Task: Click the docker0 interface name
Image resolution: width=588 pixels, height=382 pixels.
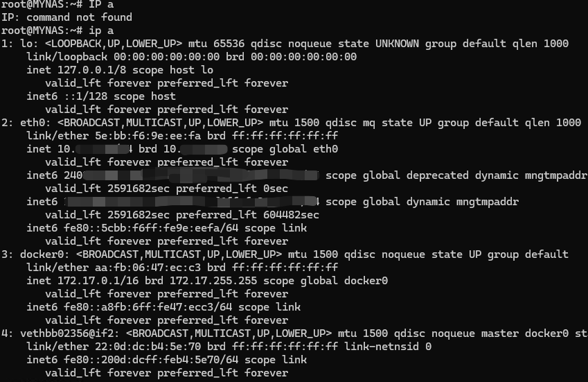Action: click(42, 254)
